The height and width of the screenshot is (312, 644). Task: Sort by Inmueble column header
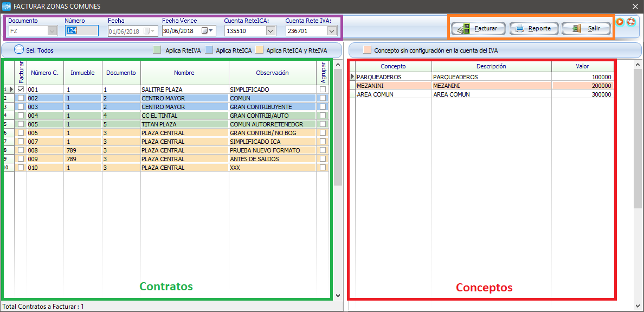tap(83, 73)
